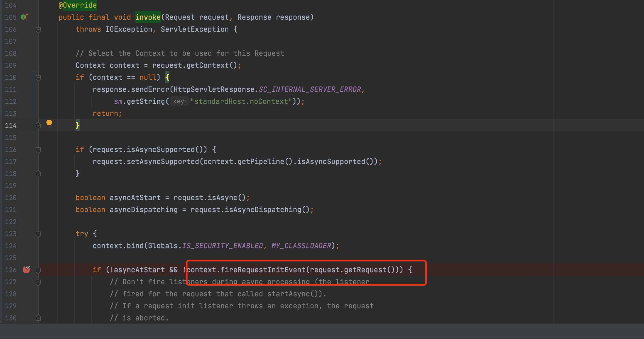This screenshot has width=644, height=339.
Task: Remove the red breakpoint on line 126
Action: click(x=26, y=270)
